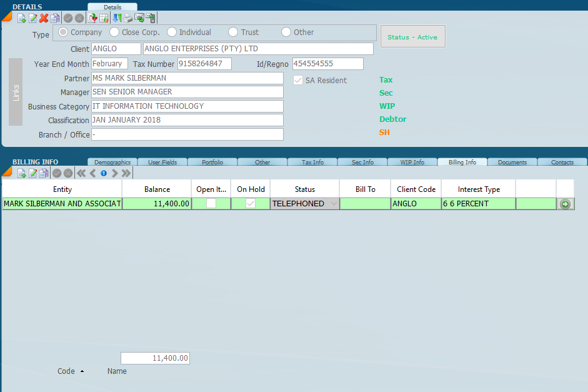
Task: Click green arrow button at row end
Action: 565,204
